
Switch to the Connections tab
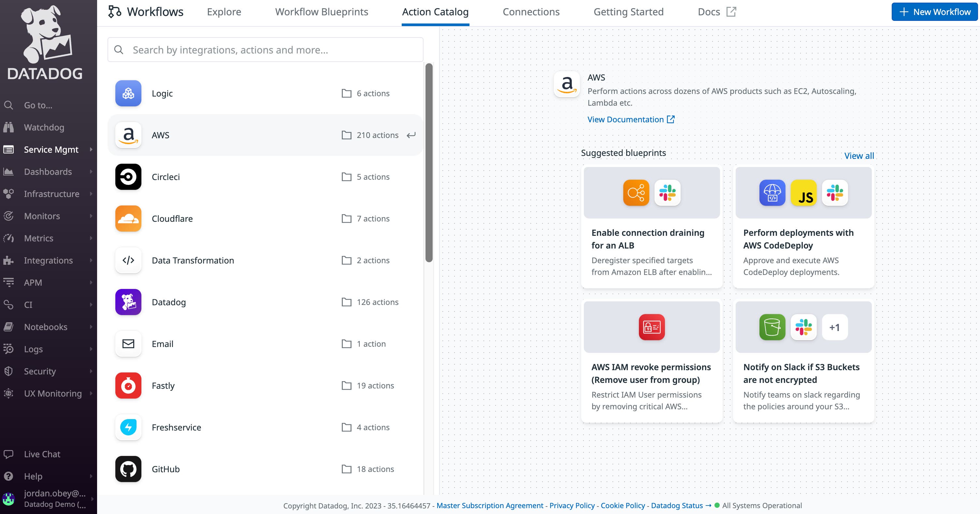coord(531,11)
